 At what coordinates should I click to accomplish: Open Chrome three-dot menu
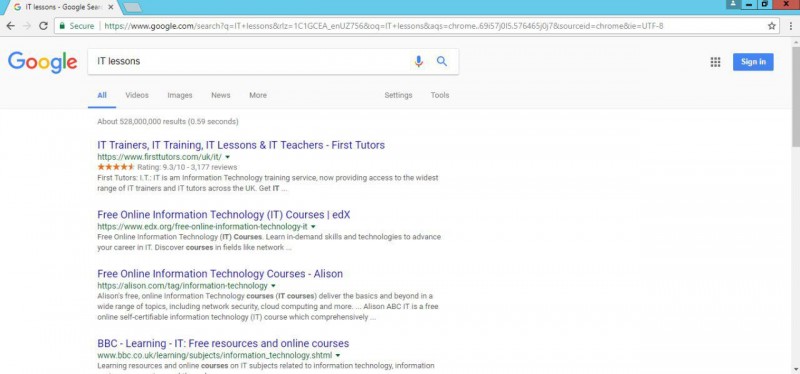(790, 26)
